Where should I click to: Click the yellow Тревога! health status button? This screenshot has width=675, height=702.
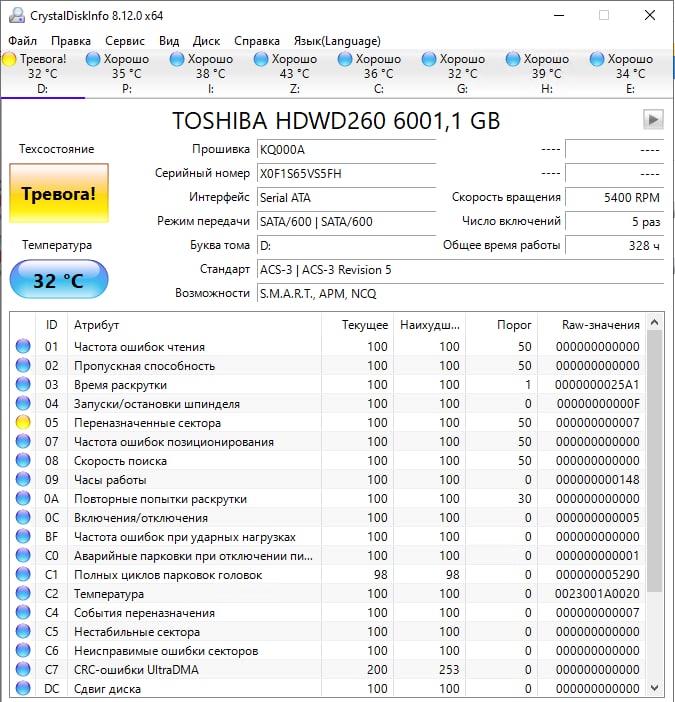pyautogui.click(x=59, y=193)
